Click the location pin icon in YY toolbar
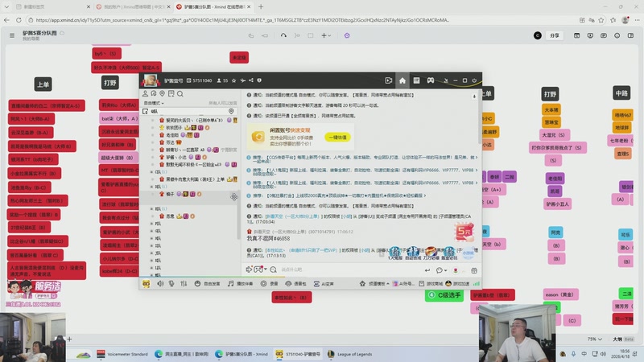The width and height of the screenshot is (644, 362). coord(163,93)
